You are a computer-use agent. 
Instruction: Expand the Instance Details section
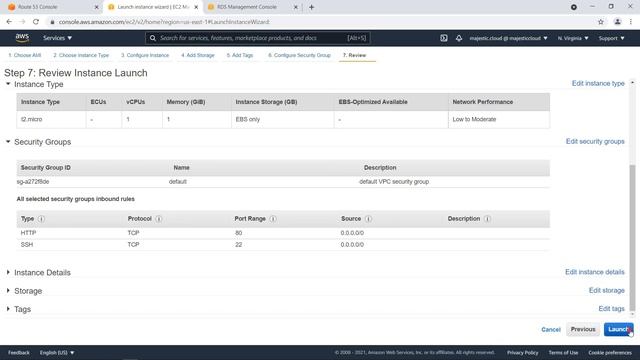pyautogui.click(x=8, y=272)
